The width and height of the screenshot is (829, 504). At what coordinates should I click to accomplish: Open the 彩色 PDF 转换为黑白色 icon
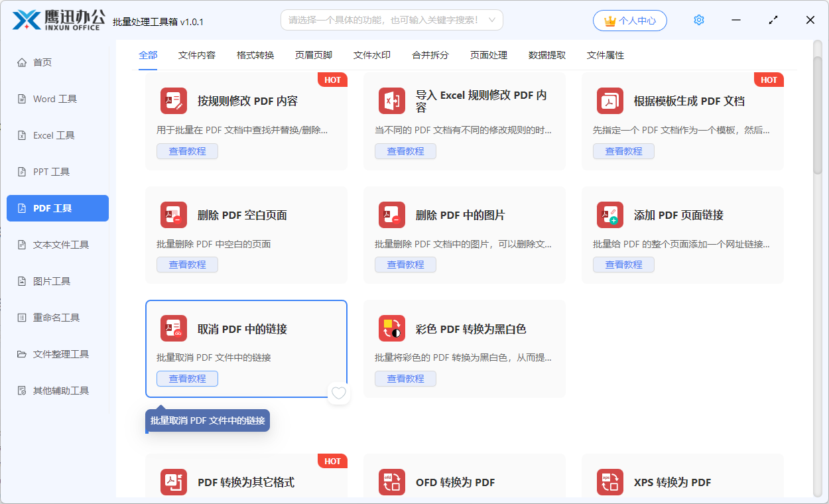tap(392, 328)
